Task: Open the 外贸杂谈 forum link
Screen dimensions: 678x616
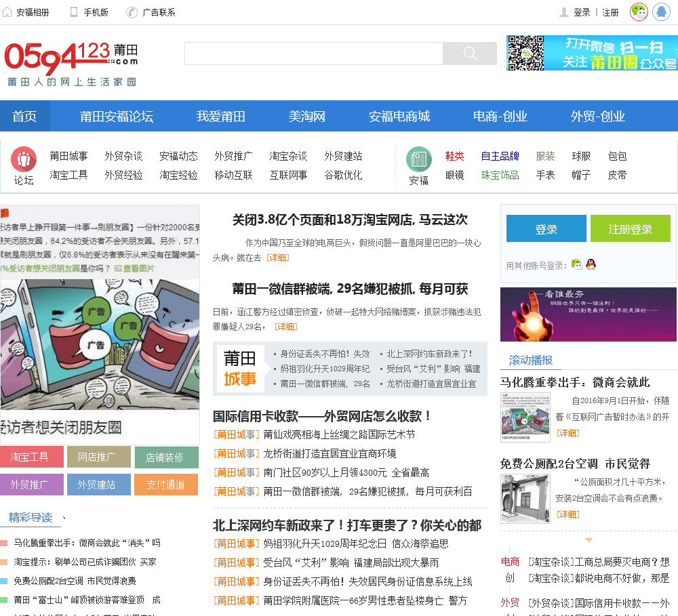Action: [123, 156]
